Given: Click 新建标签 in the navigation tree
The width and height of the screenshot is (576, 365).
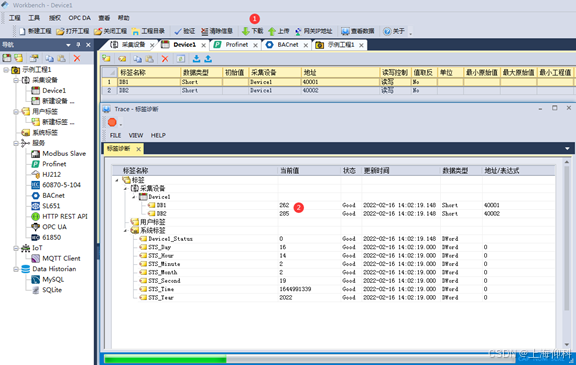Looking at the screenshot, I should tap(53, 122).
